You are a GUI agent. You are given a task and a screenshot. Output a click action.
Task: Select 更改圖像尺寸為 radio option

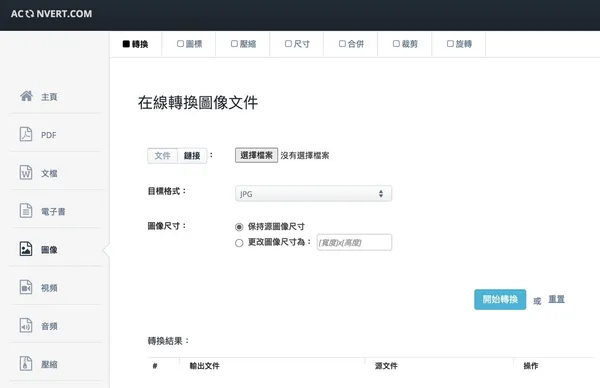pyautogui.click(x=239, y=243)
